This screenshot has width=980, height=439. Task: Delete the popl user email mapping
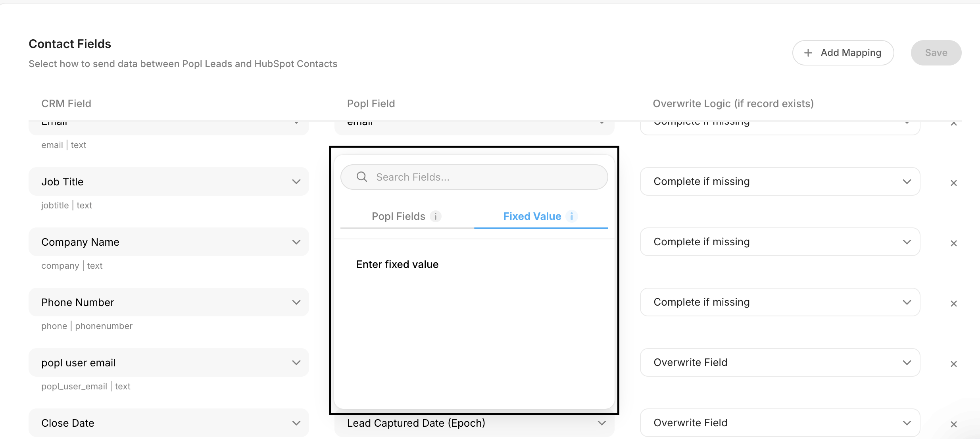954,364
